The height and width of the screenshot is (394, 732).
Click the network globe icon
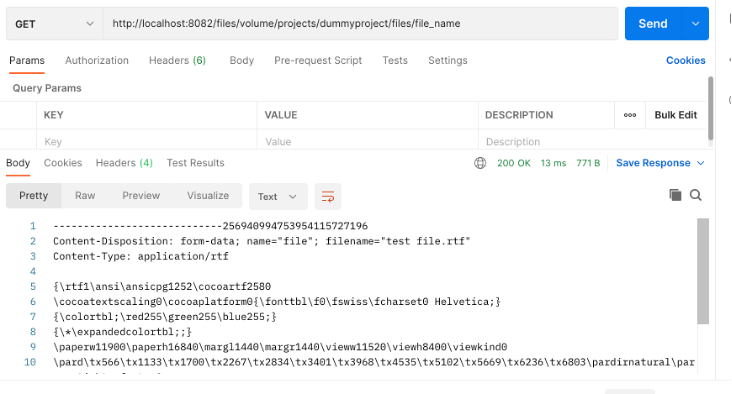click(x=480, y=163)
